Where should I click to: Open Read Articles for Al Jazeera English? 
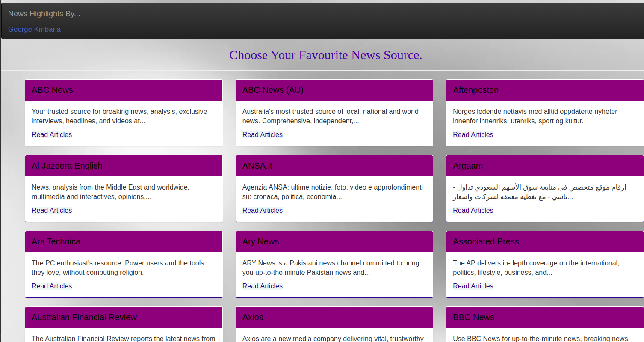coord(52,210)
